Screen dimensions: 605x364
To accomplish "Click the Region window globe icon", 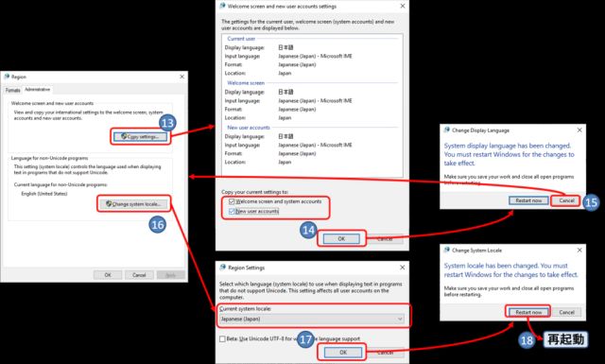I will tap(7, 77).
